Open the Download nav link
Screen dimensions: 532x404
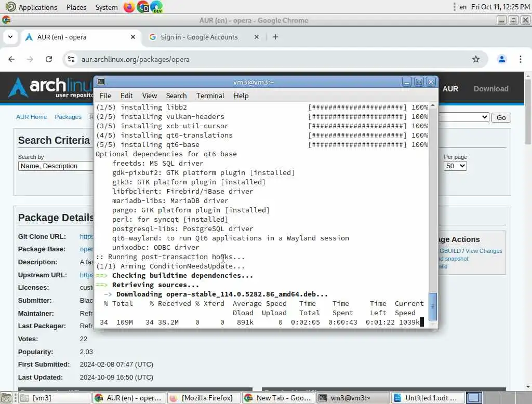point(491,89)
